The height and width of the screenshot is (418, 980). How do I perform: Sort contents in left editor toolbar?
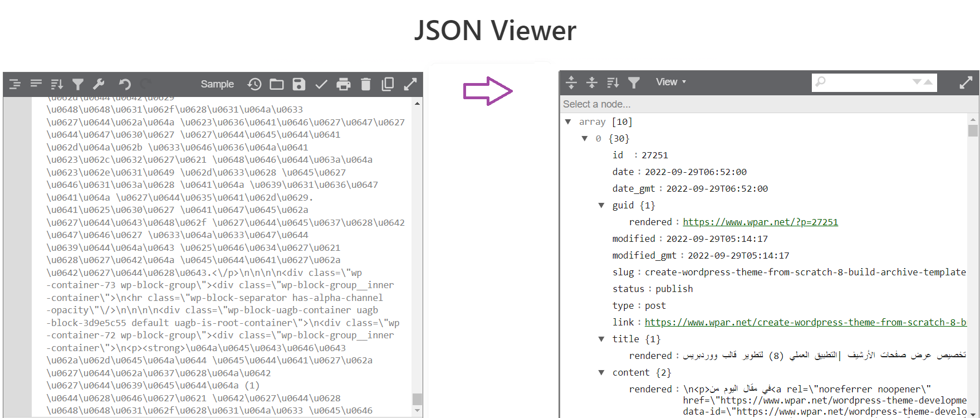point(57,84)
